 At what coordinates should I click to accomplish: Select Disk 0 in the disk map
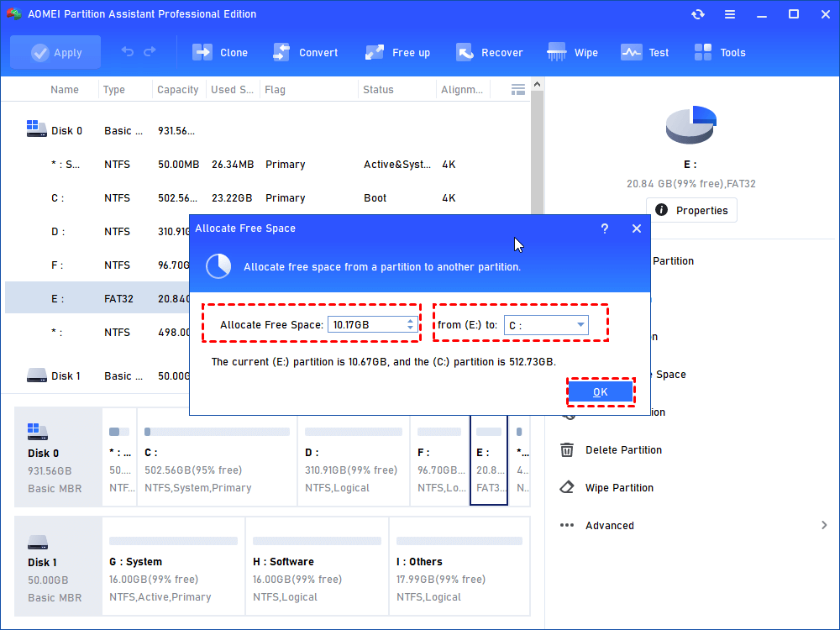point(58,457)
